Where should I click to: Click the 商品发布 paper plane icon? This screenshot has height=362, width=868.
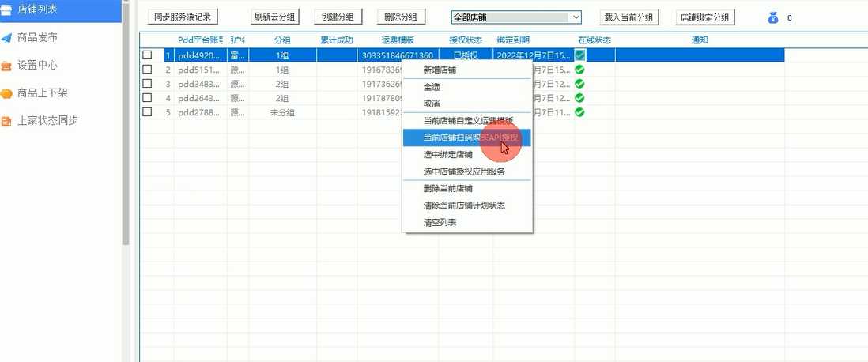[6, 37]
